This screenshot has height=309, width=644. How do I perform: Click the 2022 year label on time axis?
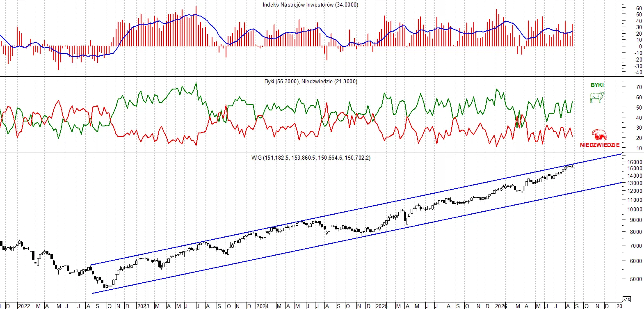[x=24, y=306]
